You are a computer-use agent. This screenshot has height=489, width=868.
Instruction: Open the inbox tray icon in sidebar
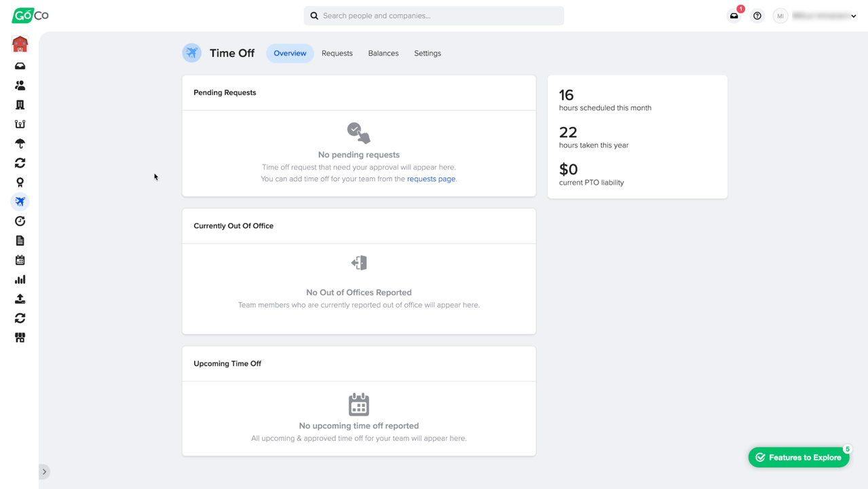tap(20, 67)
